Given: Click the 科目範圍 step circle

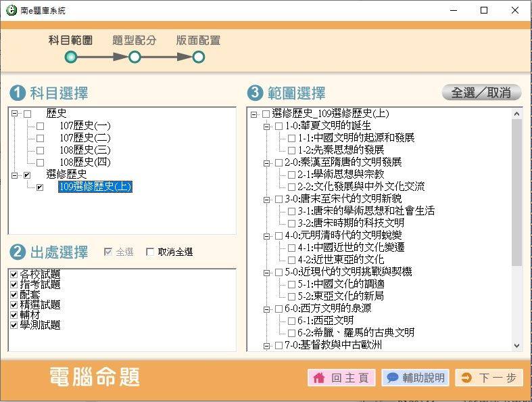Looking at the screenshot, I should point(71,57).
